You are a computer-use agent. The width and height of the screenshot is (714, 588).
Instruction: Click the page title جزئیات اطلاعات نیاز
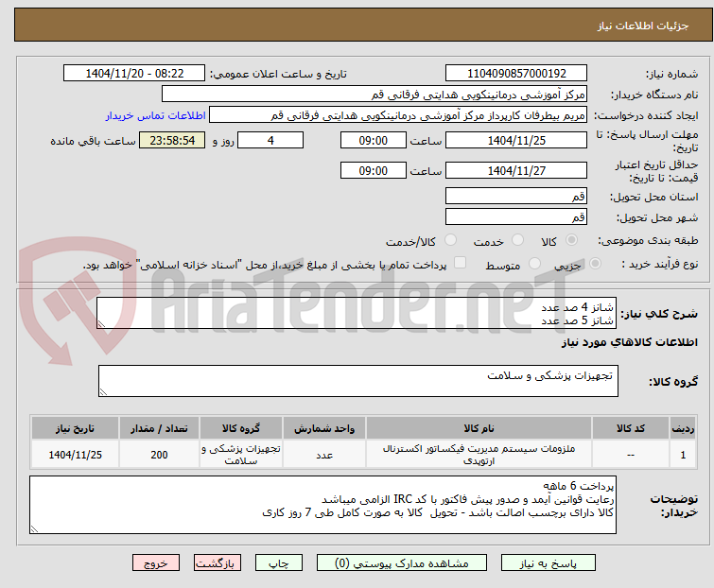point(643,26)
